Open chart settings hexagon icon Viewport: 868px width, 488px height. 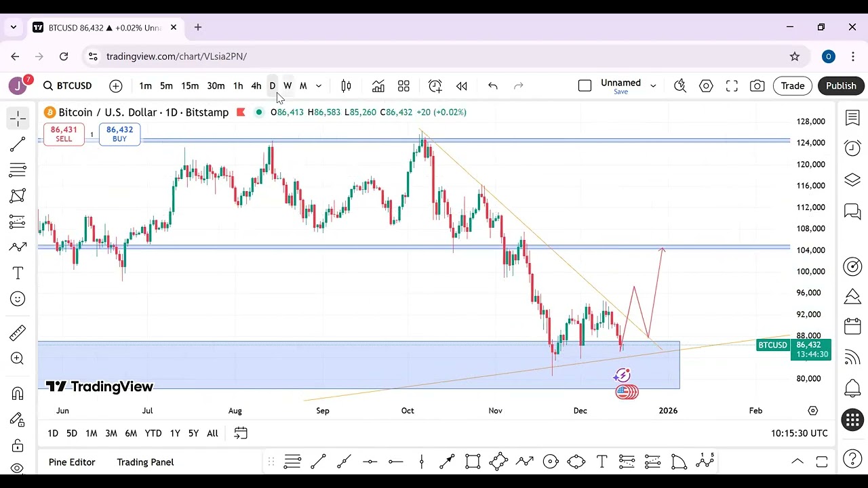pos(706,86)
